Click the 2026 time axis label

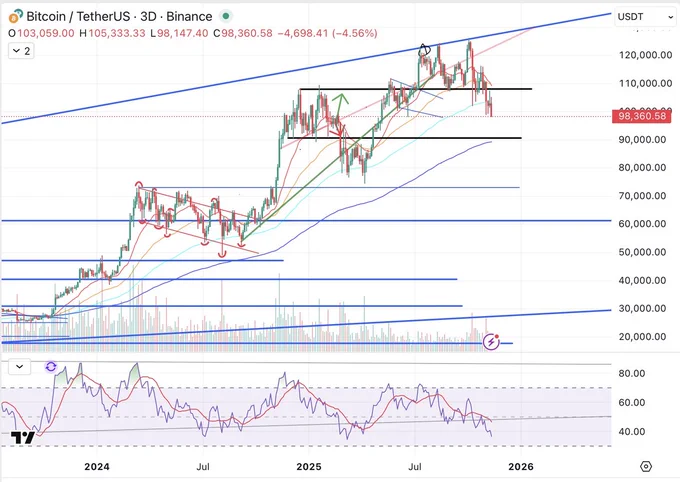tap(521, 467)
